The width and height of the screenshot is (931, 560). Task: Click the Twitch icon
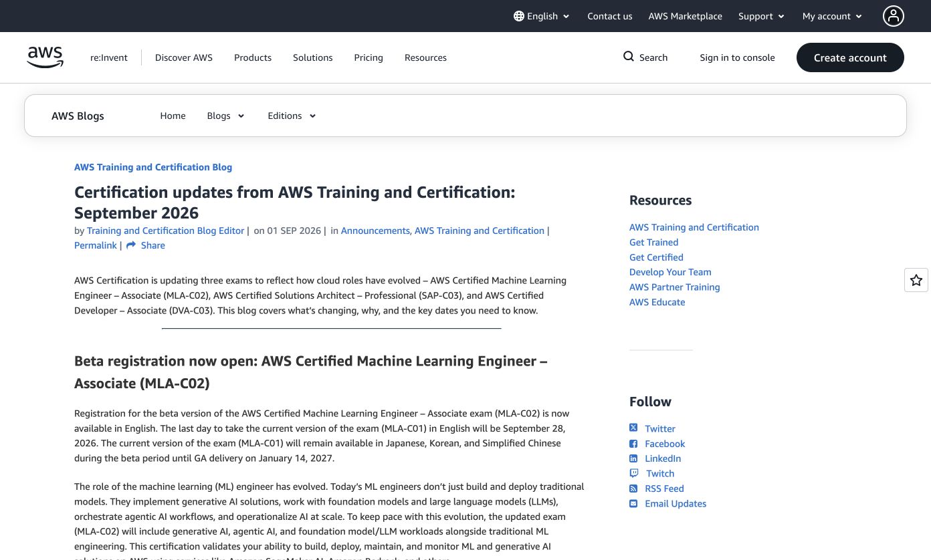pyautogui.click(x=634, y=473)
